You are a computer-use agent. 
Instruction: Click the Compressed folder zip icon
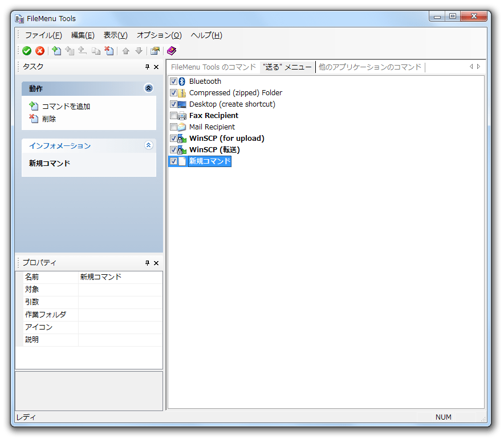coord(182,93)
